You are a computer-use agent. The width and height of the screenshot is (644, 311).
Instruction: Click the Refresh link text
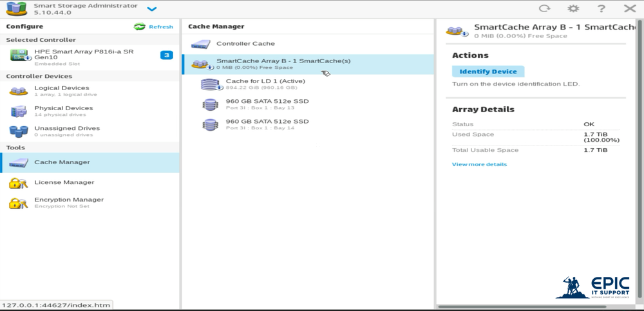coord(161,26)
